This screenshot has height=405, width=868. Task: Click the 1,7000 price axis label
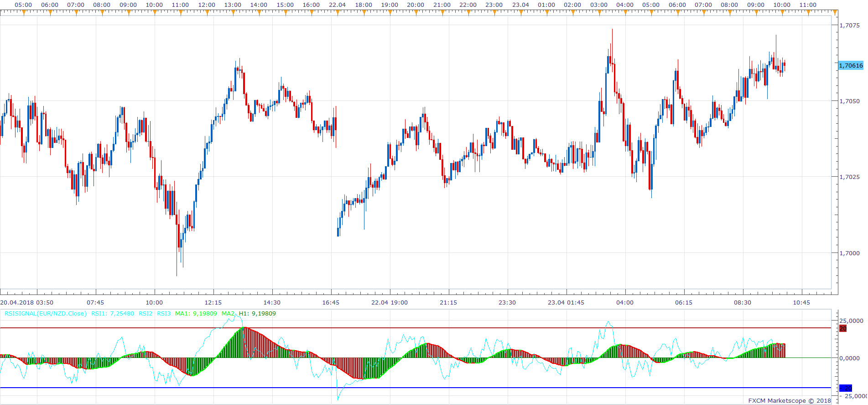[850, 253]
